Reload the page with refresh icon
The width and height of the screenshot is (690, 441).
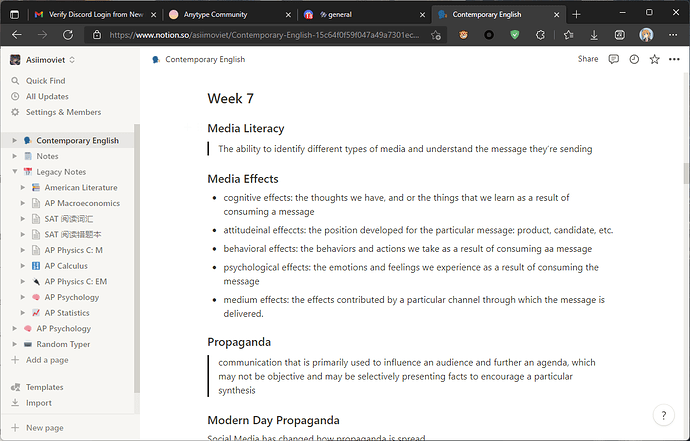[68, 35]
